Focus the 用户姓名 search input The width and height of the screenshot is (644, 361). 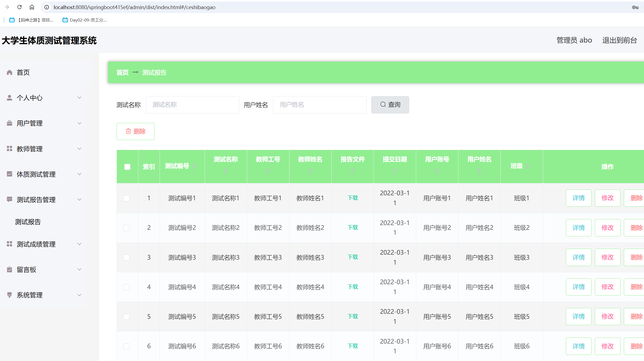coord(320,105)
